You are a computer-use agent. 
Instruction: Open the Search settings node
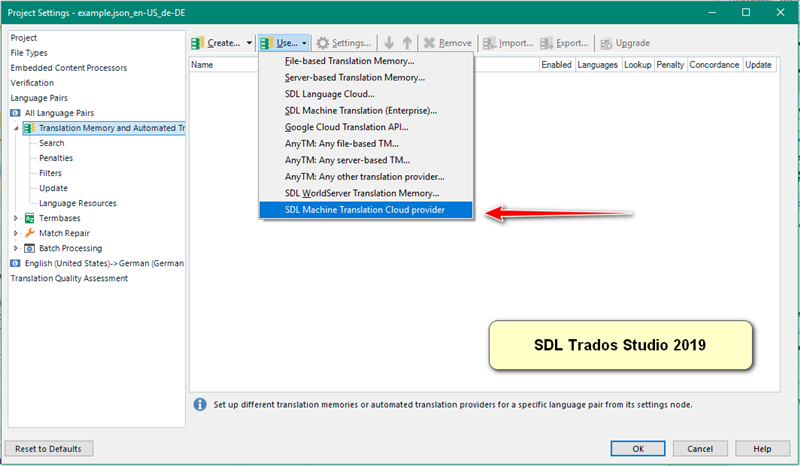coord(52,143)
